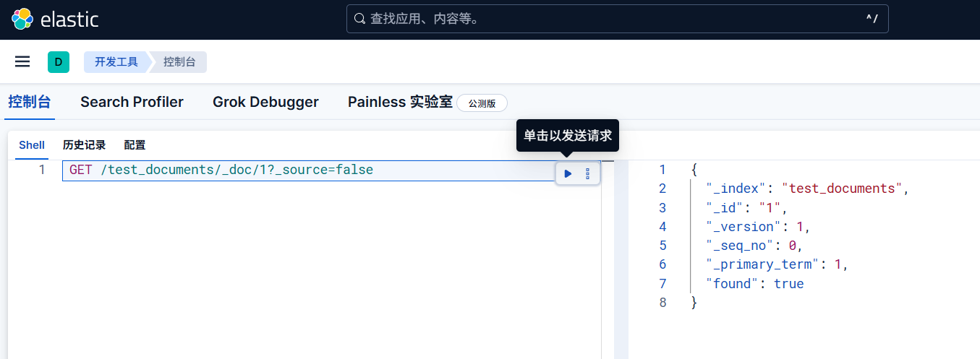Switch to the Search Profiler tab
980x359 pixels.
click(x=132, y=102)
